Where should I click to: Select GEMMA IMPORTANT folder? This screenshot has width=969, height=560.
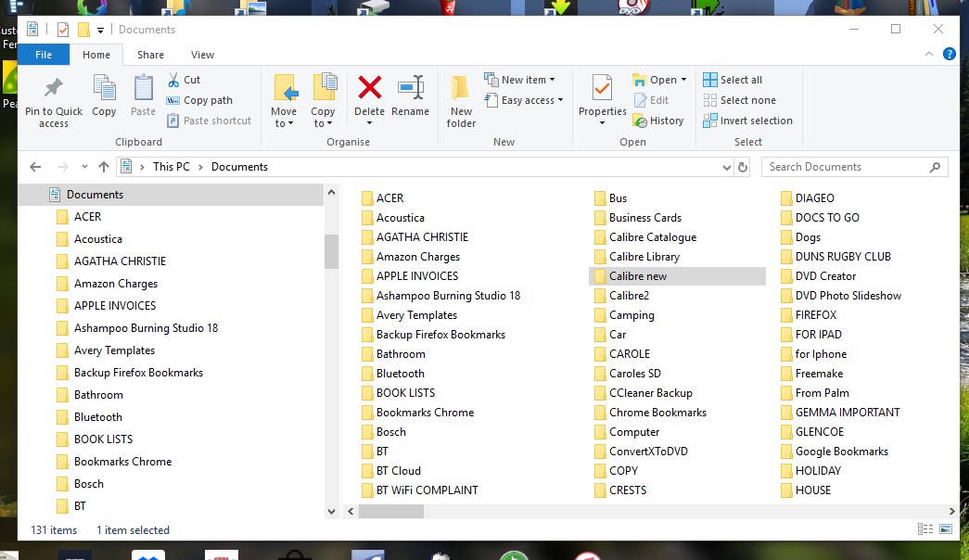coord(840,413)
